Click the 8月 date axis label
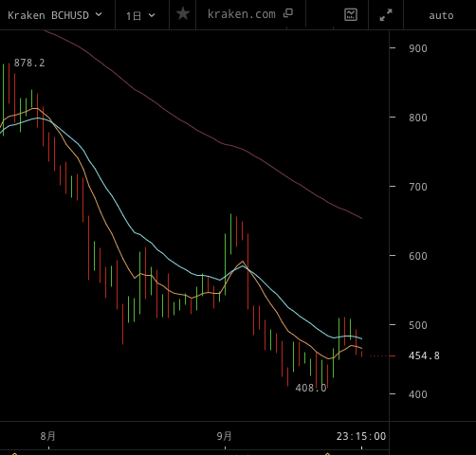The height and width of the screenshot is (455, 476). click(48, 436)
